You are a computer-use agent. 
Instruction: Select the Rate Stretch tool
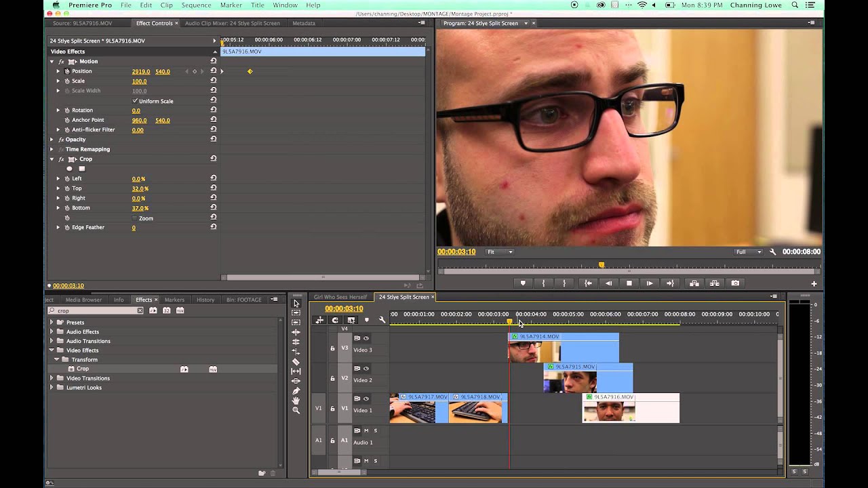tap(296, 352)
